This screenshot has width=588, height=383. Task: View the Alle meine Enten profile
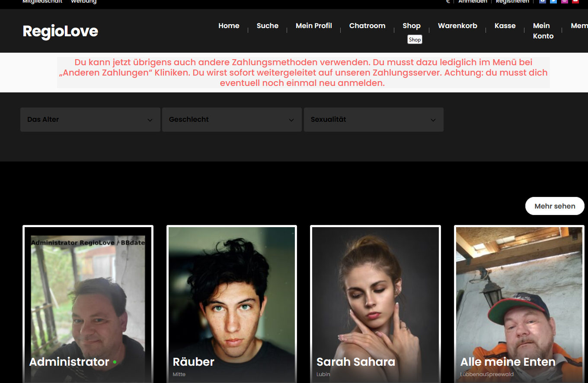tap(519, 302)
